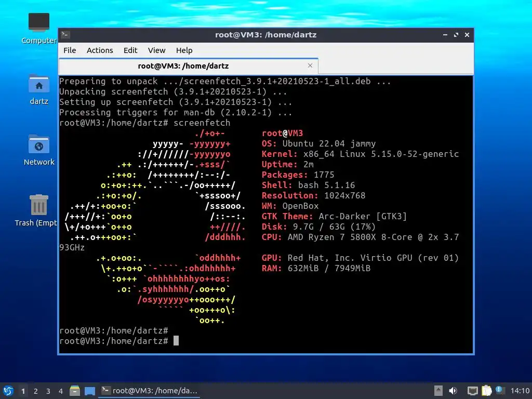This screenshot has width=532, height=399.
Task: Click the terminal icon in the title bar
Action: coord(65,34)
